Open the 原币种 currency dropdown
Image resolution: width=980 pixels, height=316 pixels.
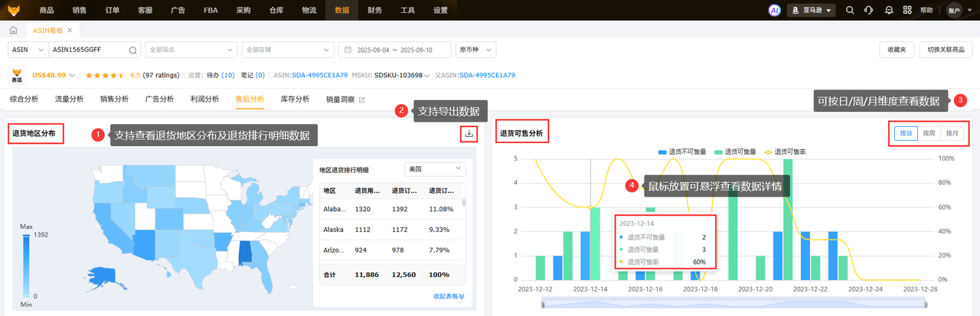tap(475, 50)
